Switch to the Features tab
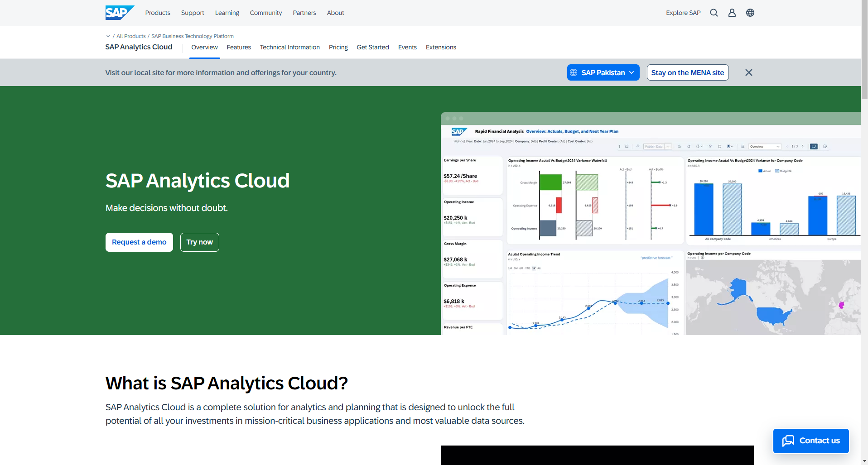The width and height of the screenshot is (868, 465). click(239, 47)
